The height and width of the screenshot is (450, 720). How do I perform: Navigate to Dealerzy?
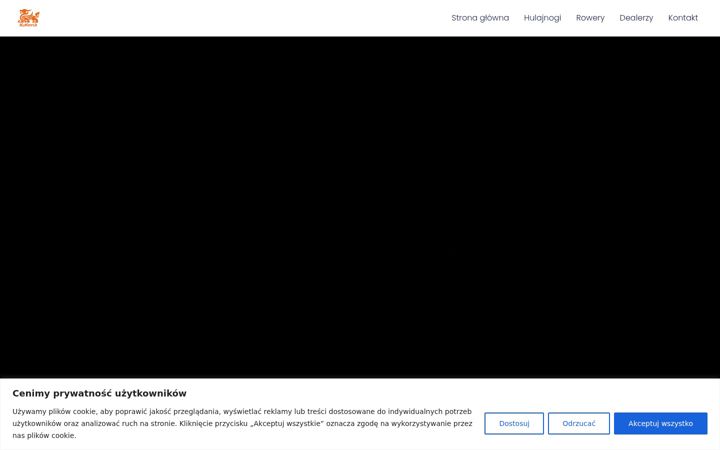point(636,18)
